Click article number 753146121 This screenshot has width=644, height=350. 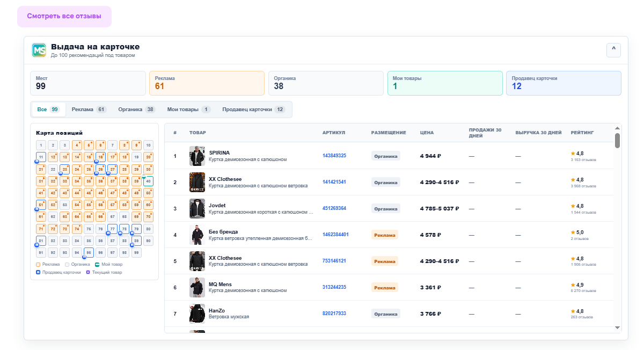[334, 261]
